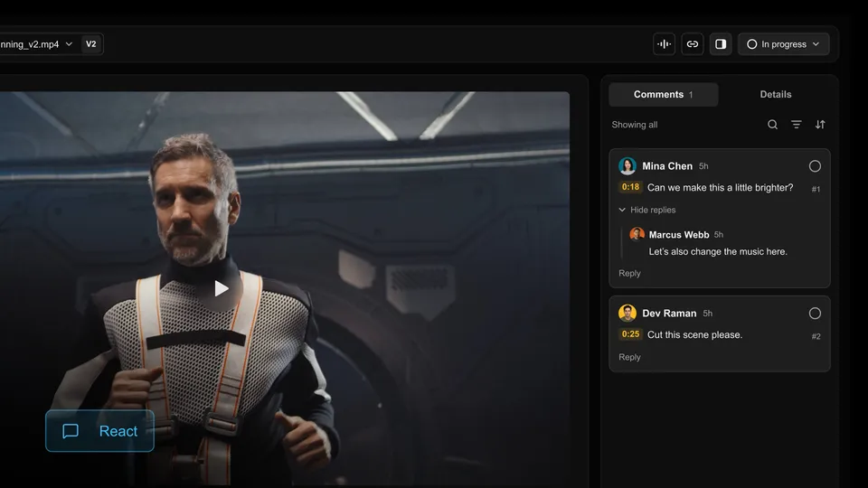Open the audio waveform toggle icon
868x488 pixels.
click(664, 44)
